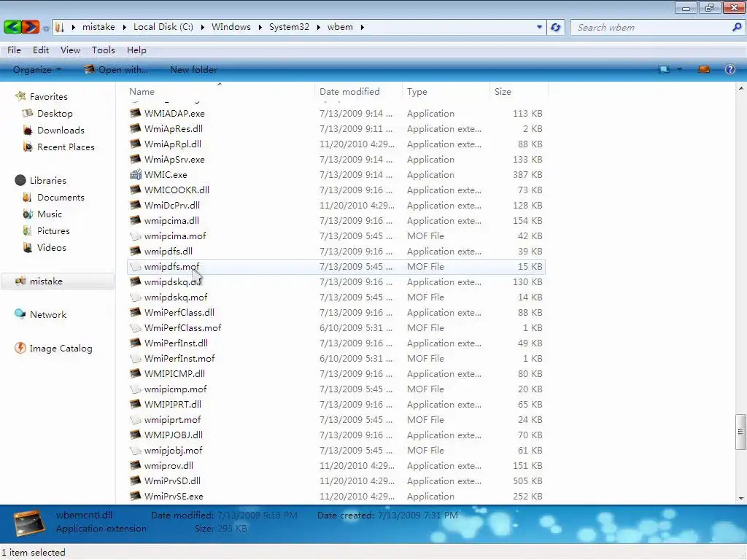The width and height of the screenshot is (747, 560).
Task: Open the Tools menu
Action: (x=104, y=50)
